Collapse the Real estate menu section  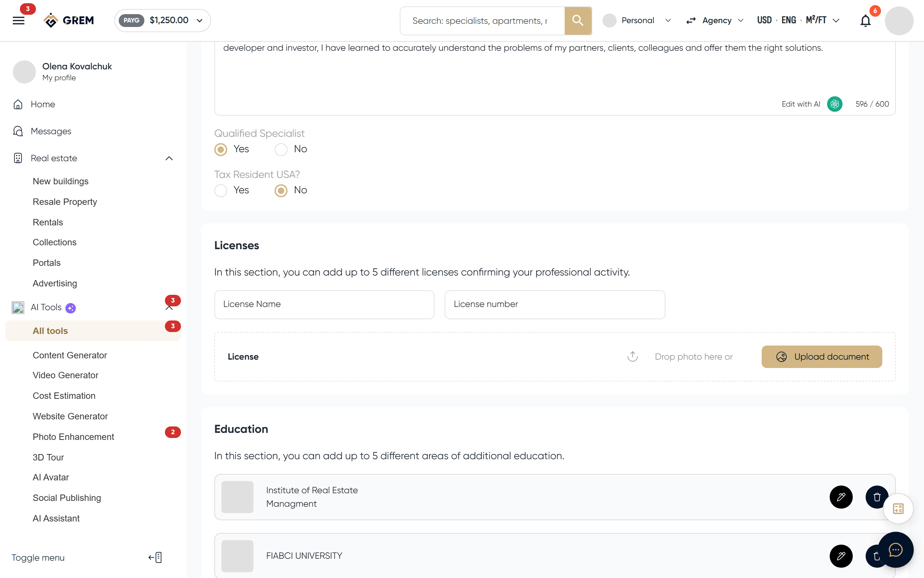pos(169,158)
